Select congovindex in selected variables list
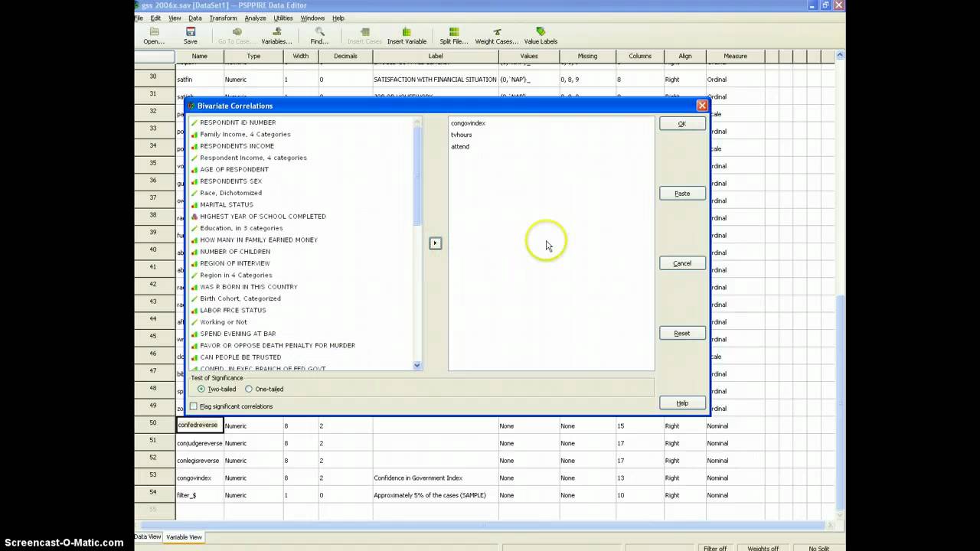980x551 pixels. coord(468,123)
